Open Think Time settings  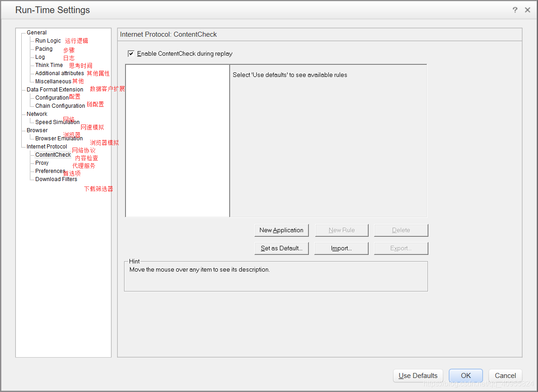[x=49, y=65]
